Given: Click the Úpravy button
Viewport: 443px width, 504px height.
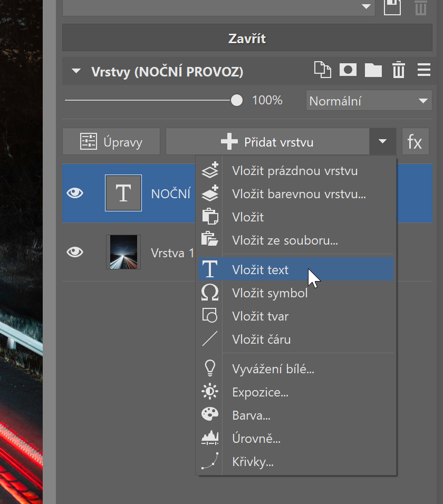Looking at the screenshot, I should click(x=111, y=142).
